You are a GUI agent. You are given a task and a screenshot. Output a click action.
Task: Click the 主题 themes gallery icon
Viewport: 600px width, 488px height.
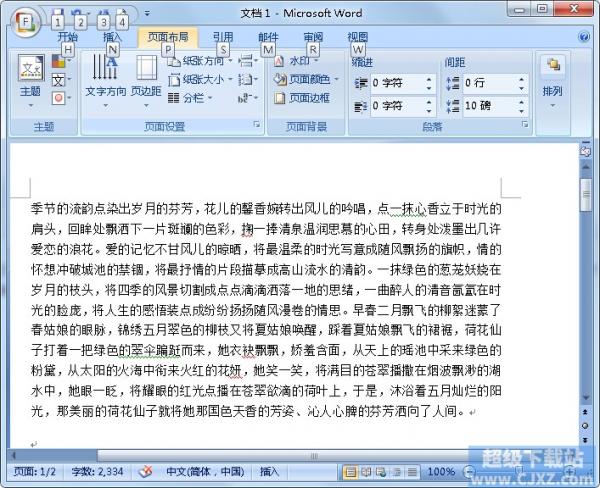(31, 67)
